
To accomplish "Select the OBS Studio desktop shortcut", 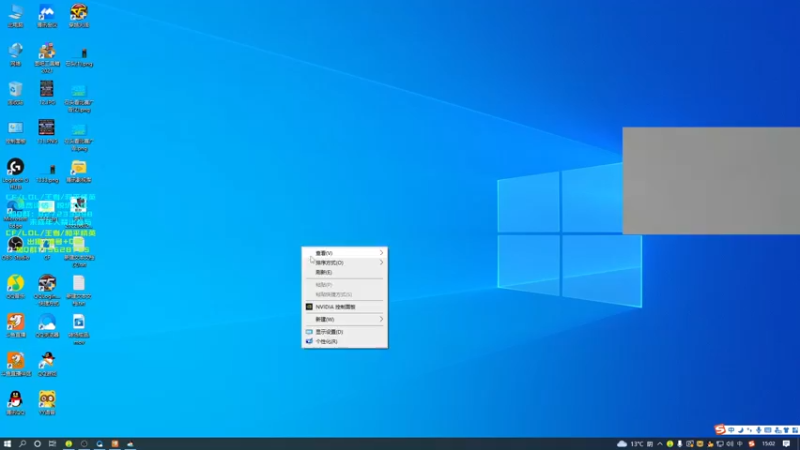I will [x=15, y=248].
